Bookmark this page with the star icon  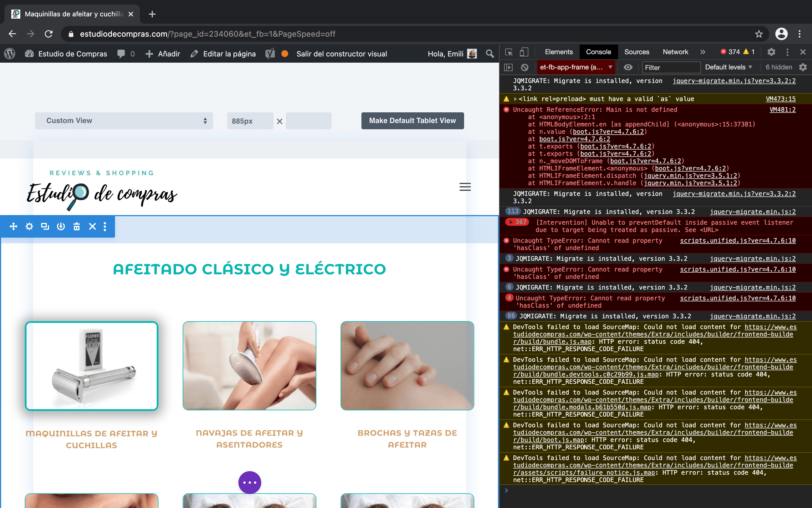[x=759, y=34]
